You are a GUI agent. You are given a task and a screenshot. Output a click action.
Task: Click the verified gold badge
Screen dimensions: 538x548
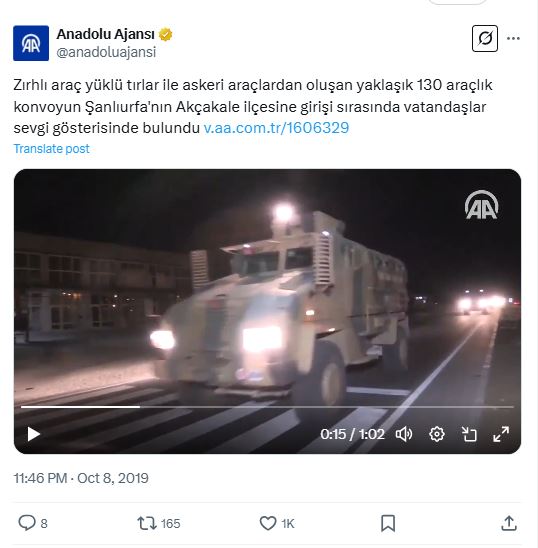click(165, 35)
